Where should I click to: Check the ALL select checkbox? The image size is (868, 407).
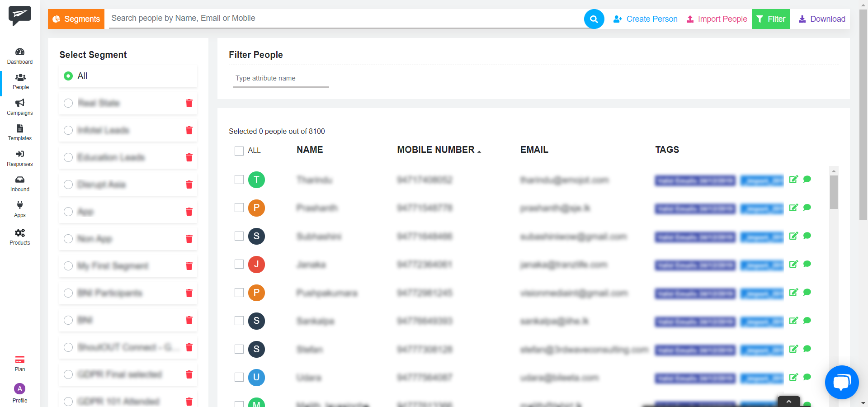[239, 151]
